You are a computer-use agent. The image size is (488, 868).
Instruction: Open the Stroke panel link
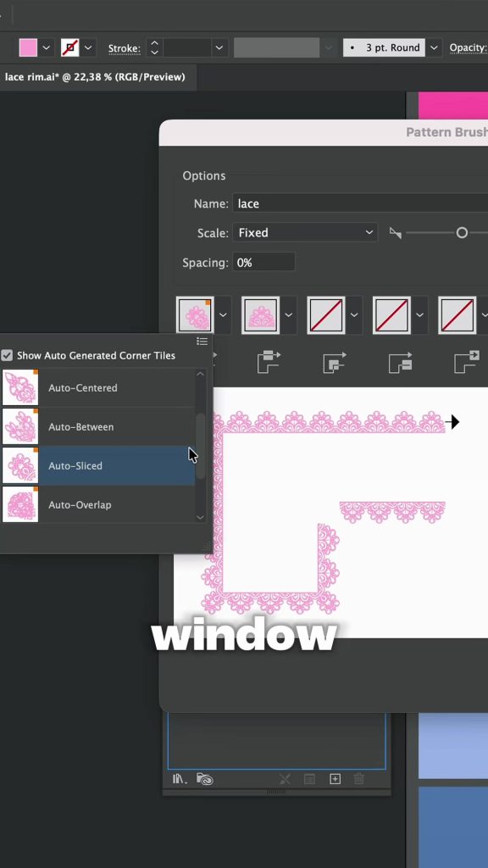pos(124,48)
